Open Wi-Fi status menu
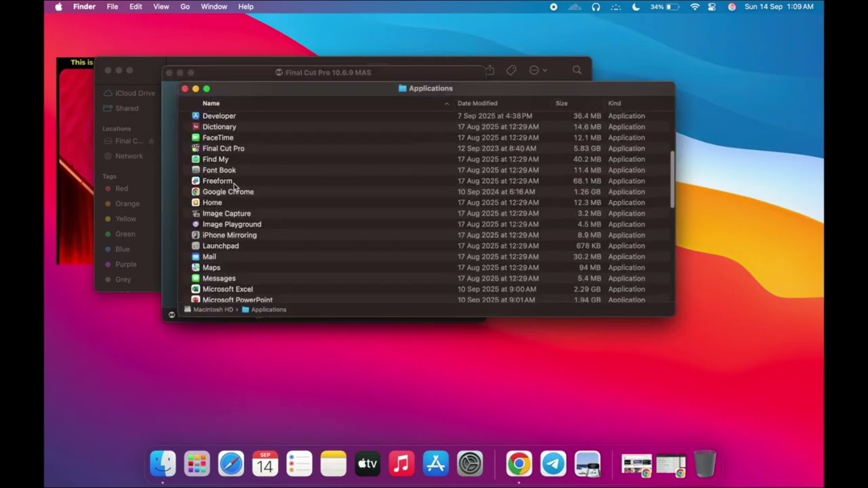Image resolution: width=868 pixels, height=488 pixels. pyautogui.click(x=694, y=7)
